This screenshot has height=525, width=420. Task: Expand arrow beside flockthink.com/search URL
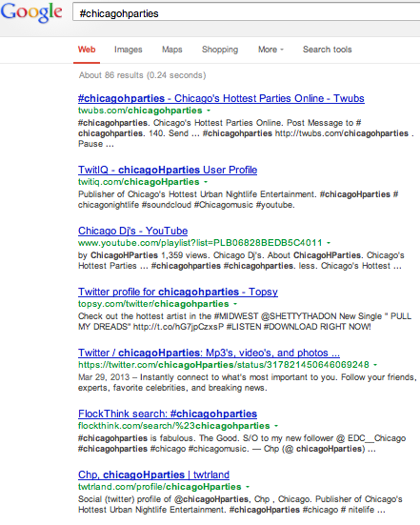click(276, 426)
